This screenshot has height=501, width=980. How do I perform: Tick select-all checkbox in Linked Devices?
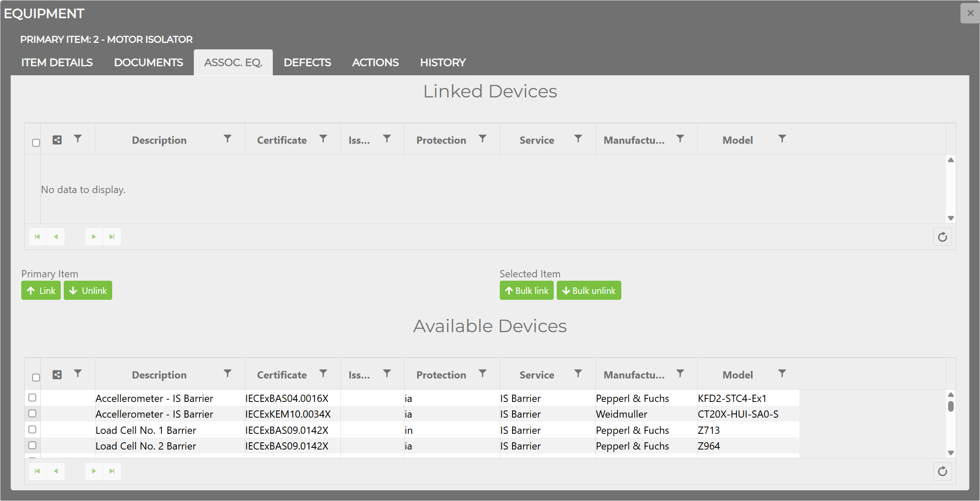tap(36, 143)
